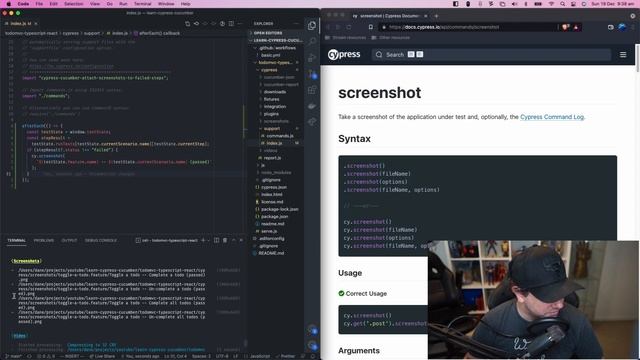640x360 pixels.
Task: Open the Search icon in VS Code activity bar
Action: pyautogui.click(x=312, y=41)
